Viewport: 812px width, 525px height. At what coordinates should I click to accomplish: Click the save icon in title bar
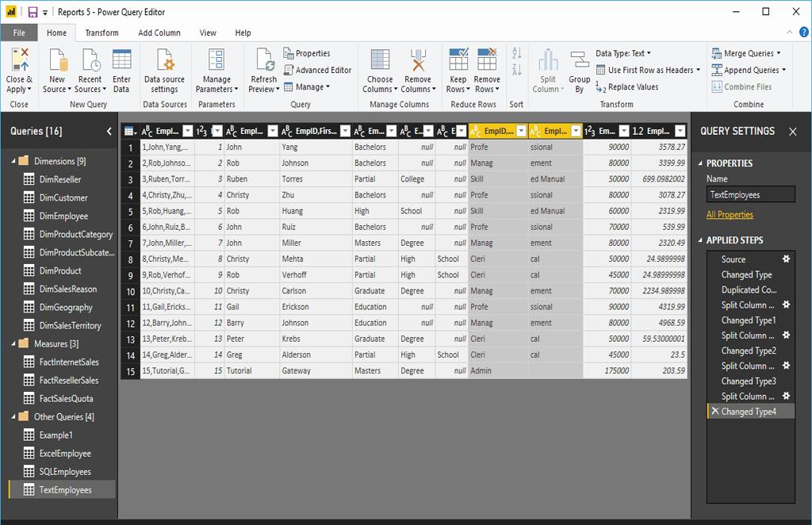click(33, 12)
